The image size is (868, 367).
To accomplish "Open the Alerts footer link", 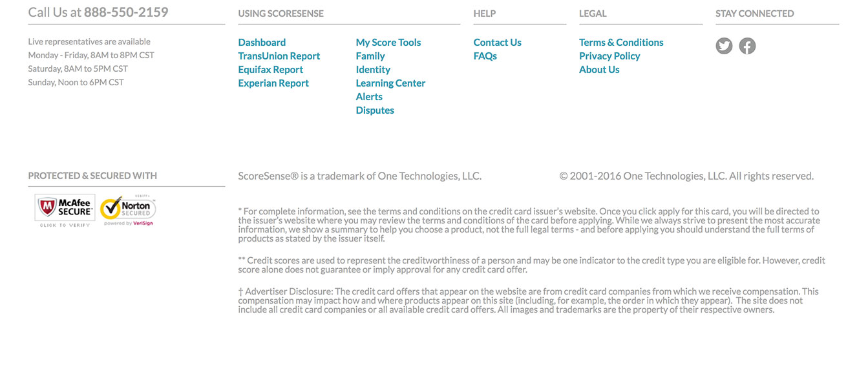I will tap(369, 97).
